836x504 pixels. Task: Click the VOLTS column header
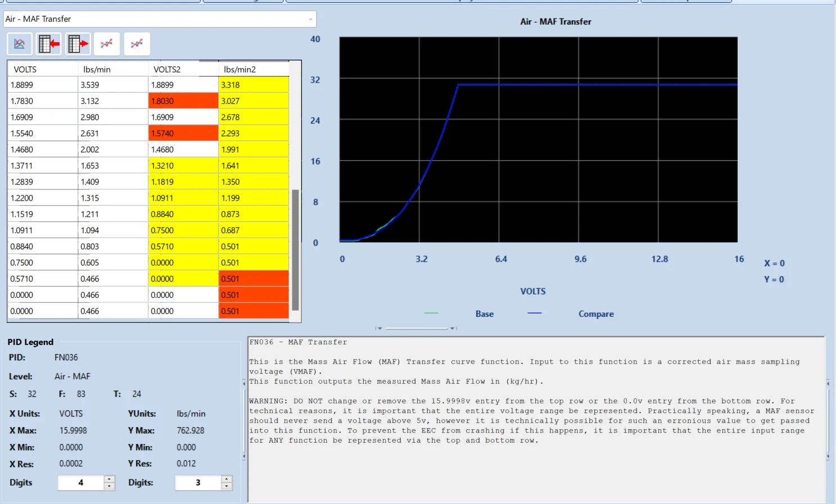click(x=43, y=69)
